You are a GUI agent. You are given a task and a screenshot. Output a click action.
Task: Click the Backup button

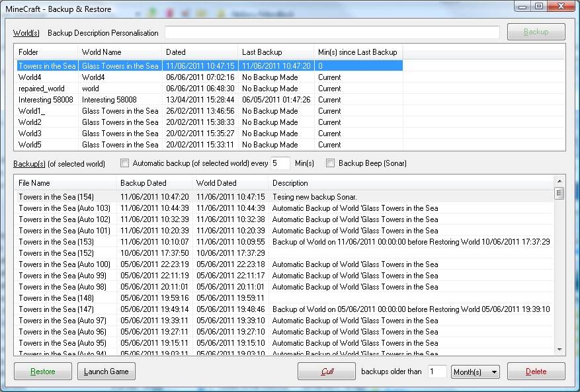[536, 32]
